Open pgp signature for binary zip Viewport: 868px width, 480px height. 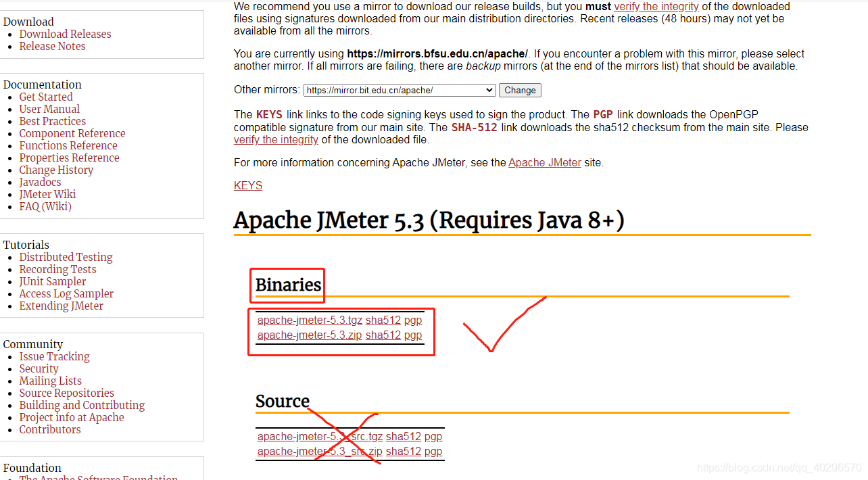click(x=413, y=335)
